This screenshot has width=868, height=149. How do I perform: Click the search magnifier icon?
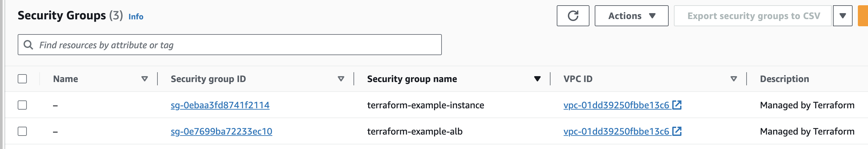point(28,45)
